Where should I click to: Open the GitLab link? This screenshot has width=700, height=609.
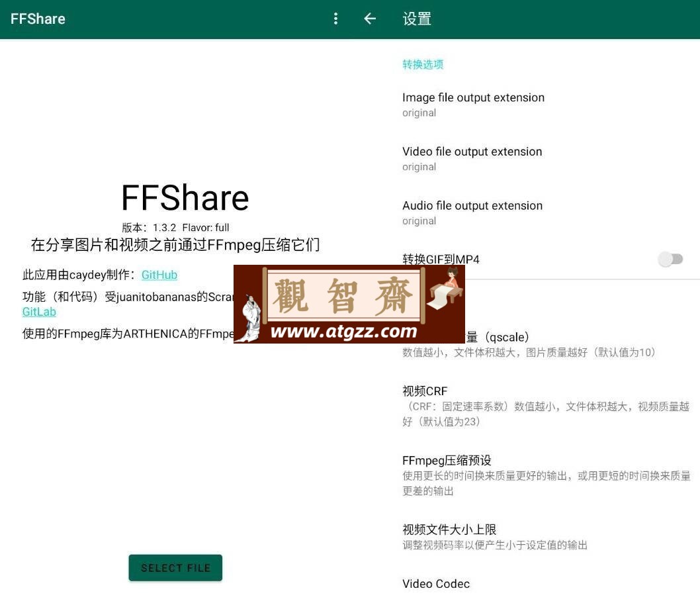[x=39, y=312]
